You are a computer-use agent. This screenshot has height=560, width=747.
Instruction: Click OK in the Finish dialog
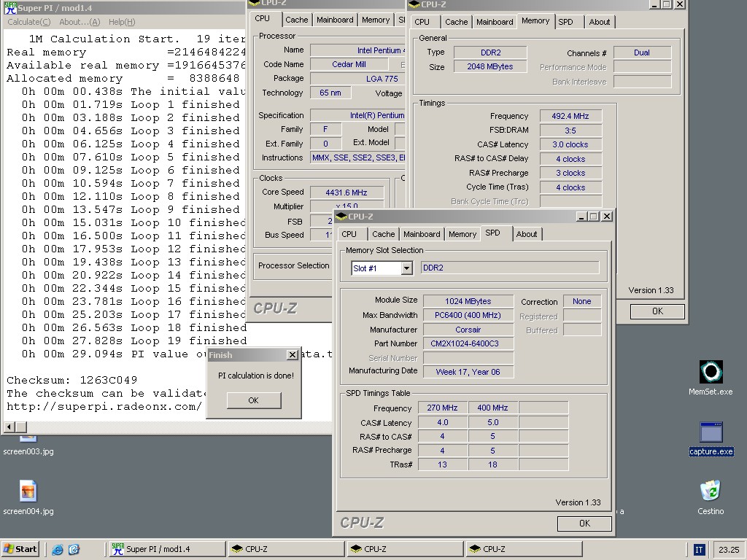[253, 400]
